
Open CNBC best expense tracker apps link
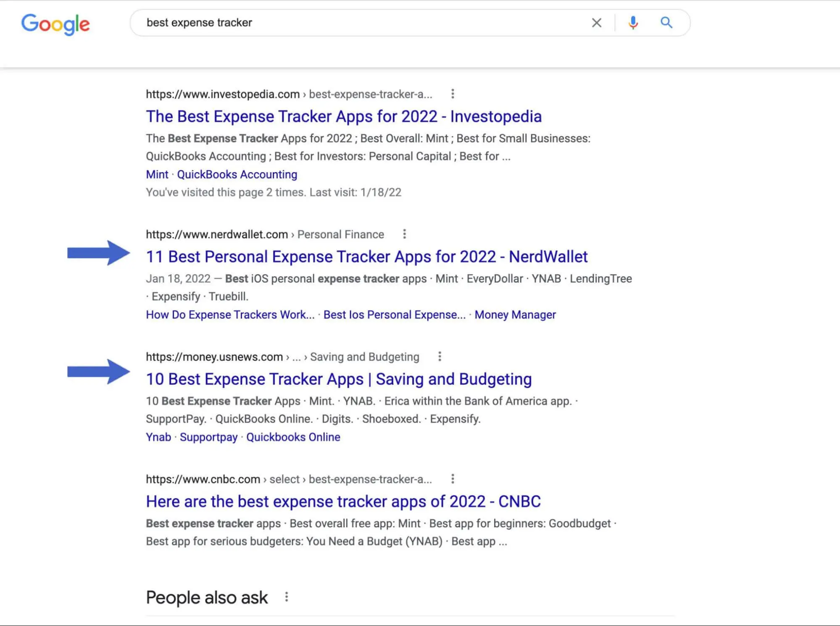(343, 501)
